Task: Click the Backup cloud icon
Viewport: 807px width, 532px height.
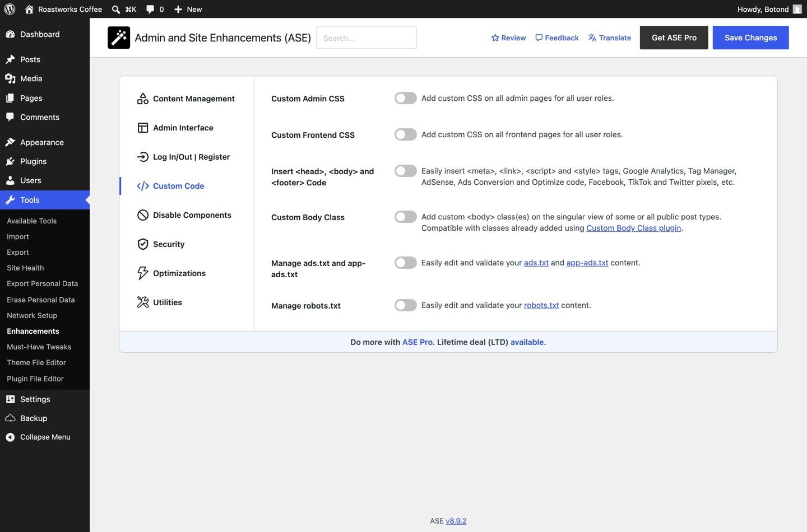Action: click(10, 418)
